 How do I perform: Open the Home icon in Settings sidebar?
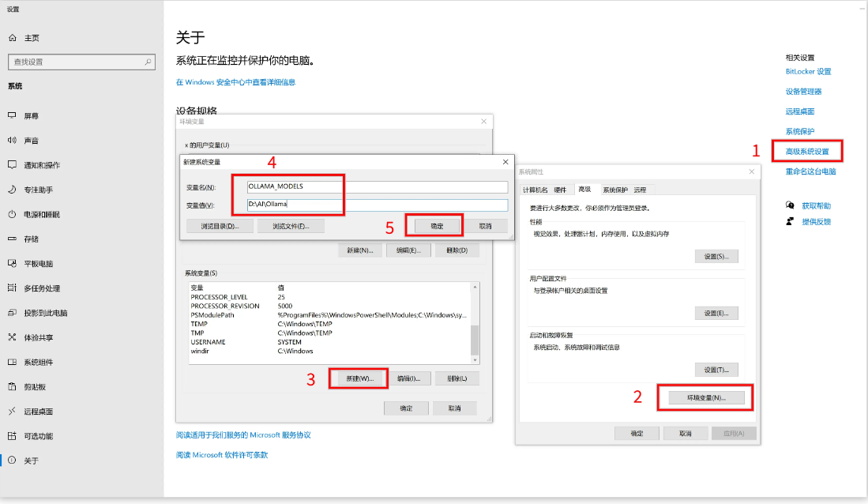(12, 38)
